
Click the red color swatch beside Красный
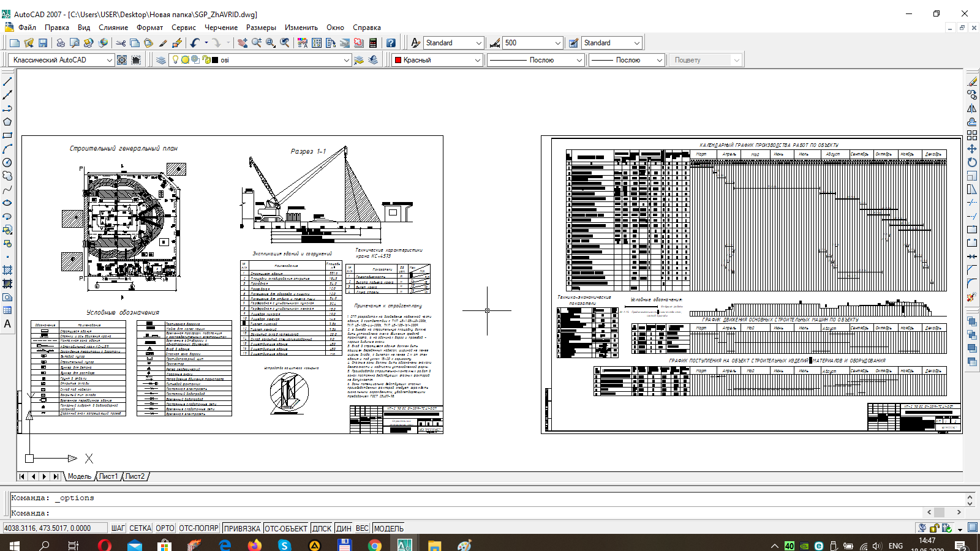pyautogui.click(x=398, y=60)
